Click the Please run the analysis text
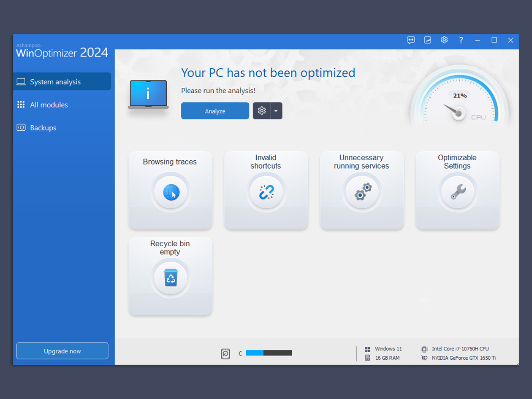The height and width of the screenshot is (399, 532). pos(218,91)
